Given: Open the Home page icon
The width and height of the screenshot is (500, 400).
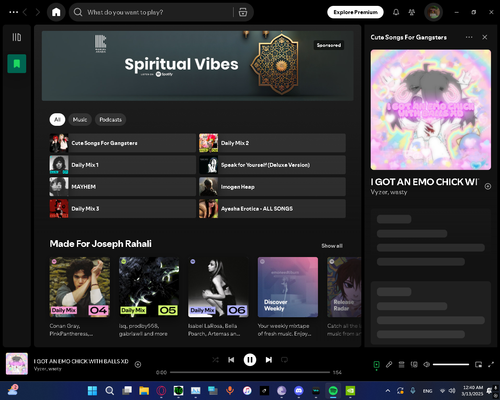Looking at the screenshot, I should click(x=56, y=12).
